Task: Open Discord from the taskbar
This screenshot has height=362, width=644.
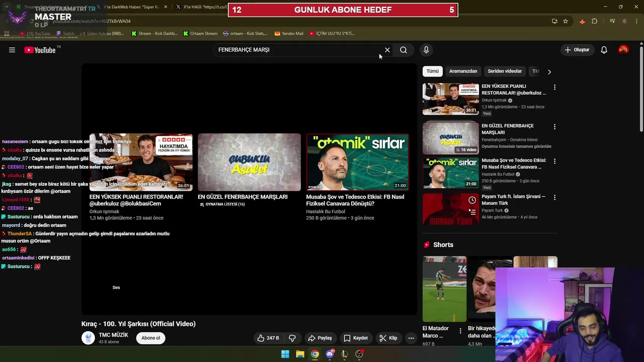Action: pyautogui.click(x=330, y=354)
